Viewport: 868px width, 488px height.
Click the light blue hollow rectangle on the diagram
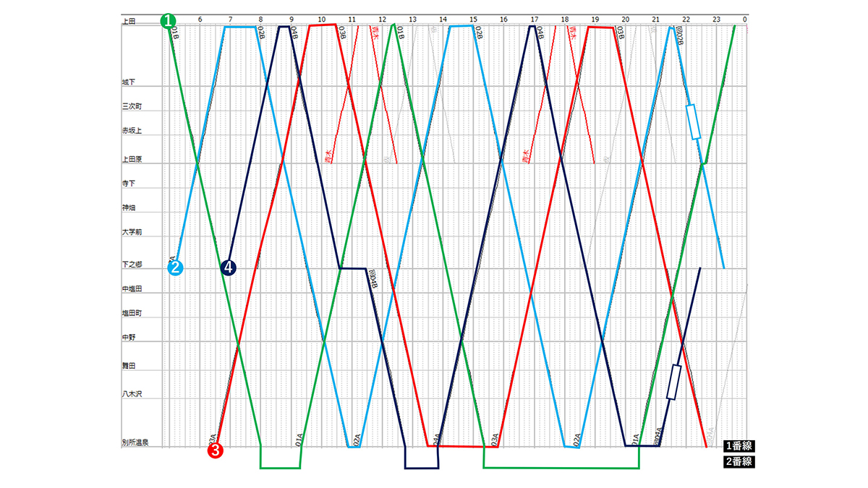coord(694,121)
